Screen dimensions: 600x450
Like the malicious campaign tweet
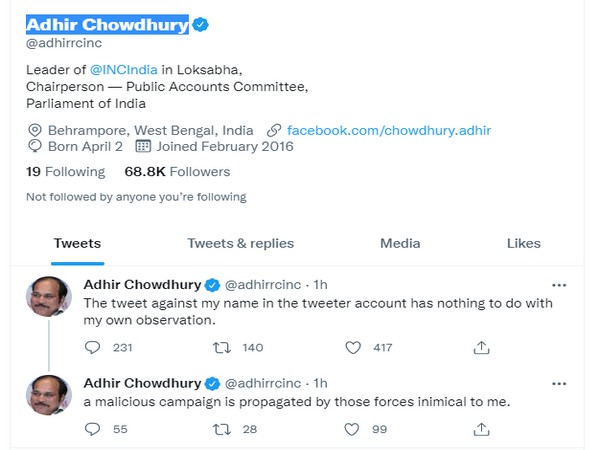tap(352, 428)
